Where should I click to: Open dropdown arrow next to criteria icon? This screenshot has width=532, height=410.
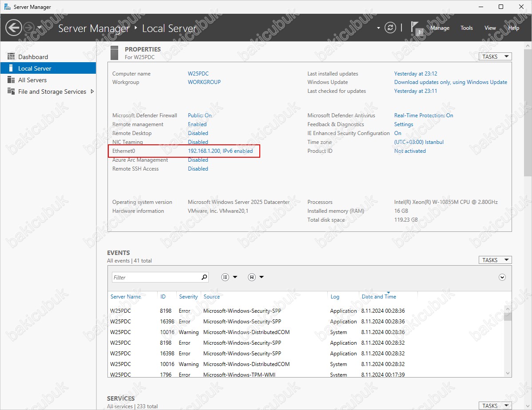click(235, 277)
